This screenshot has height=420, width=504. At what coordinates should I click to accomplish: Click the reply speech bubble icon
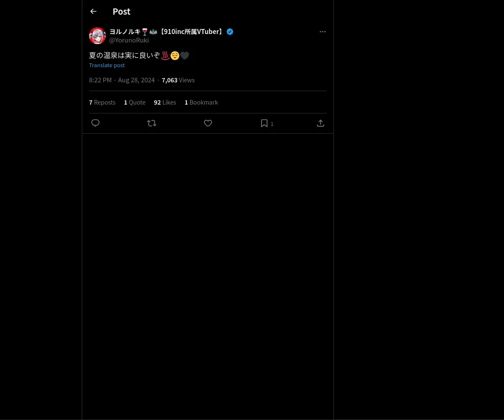coord(95,123)
